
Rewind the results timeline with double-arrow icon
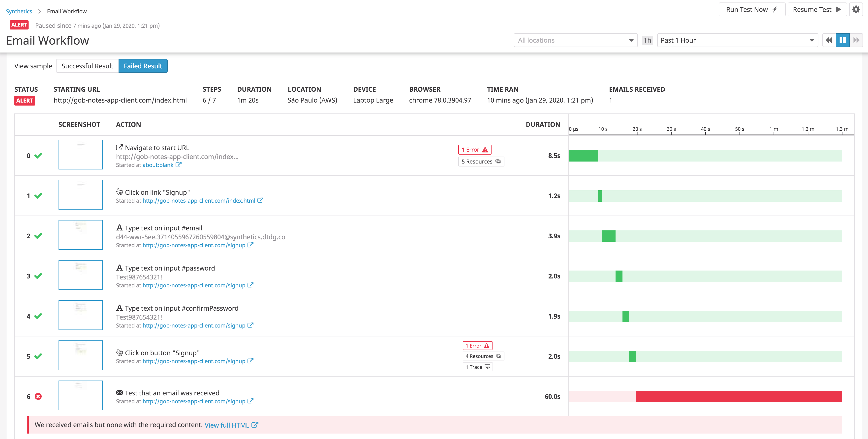click(829, 40)
